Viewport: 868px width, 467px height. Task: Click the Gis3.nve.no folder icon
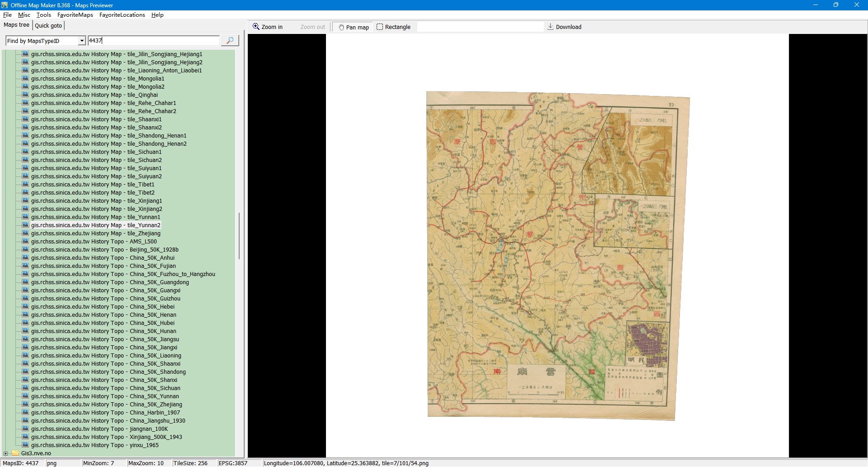(x=15, y=453)
